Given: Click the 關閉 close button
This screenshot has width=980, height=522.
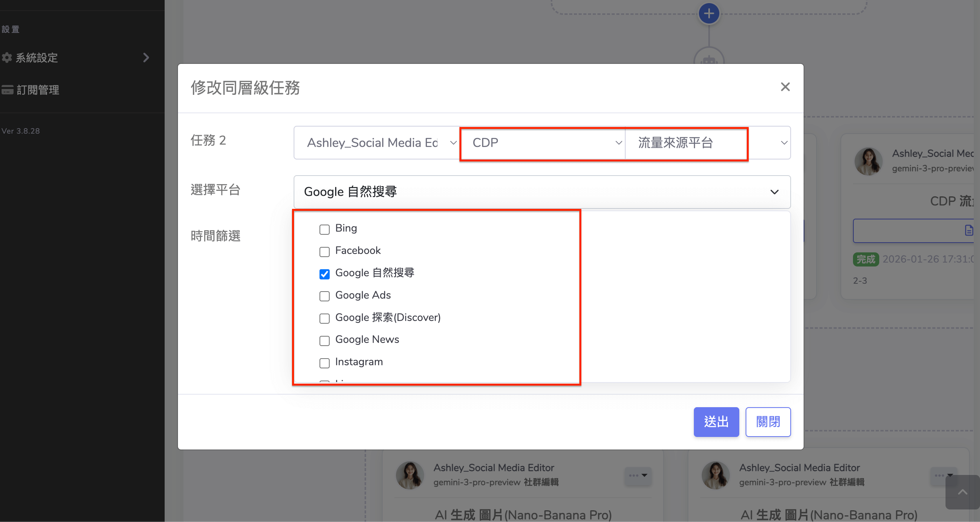Looking at the screenshot, I should [x=768, y=422].
